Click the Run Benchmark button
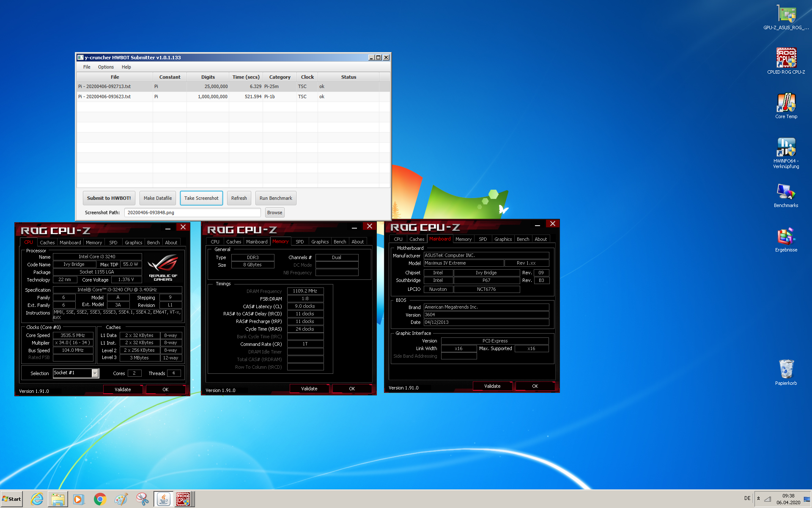812x508 pixels. (276, 198)
